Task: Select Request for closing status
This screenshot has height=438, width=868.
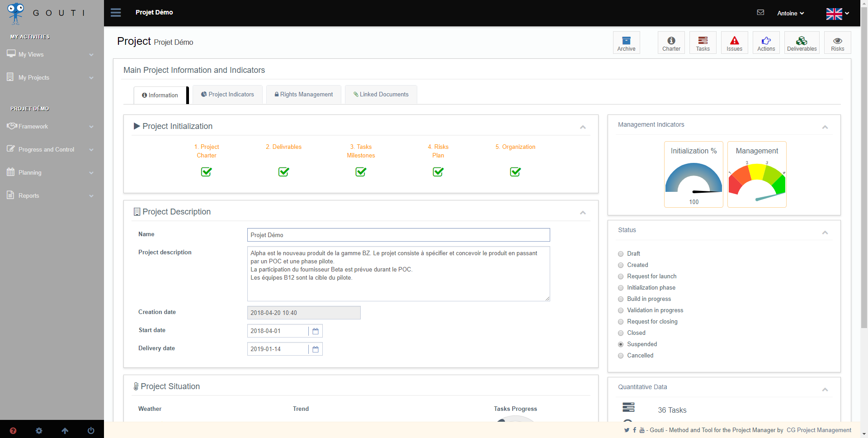Action: click(x=621, y=322)
